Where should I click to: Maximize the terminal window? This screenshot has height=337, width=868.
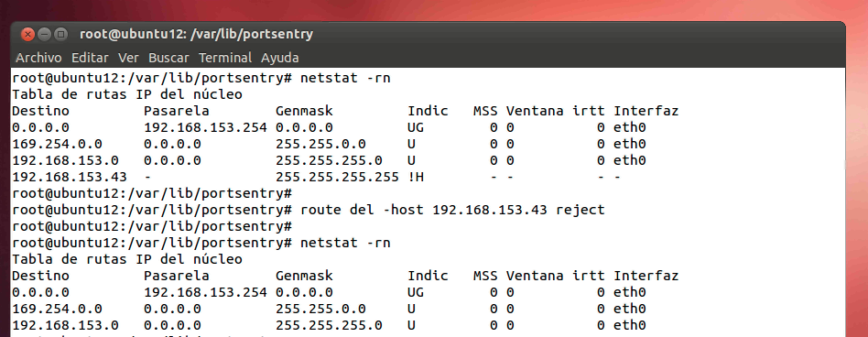pos(61,34)
